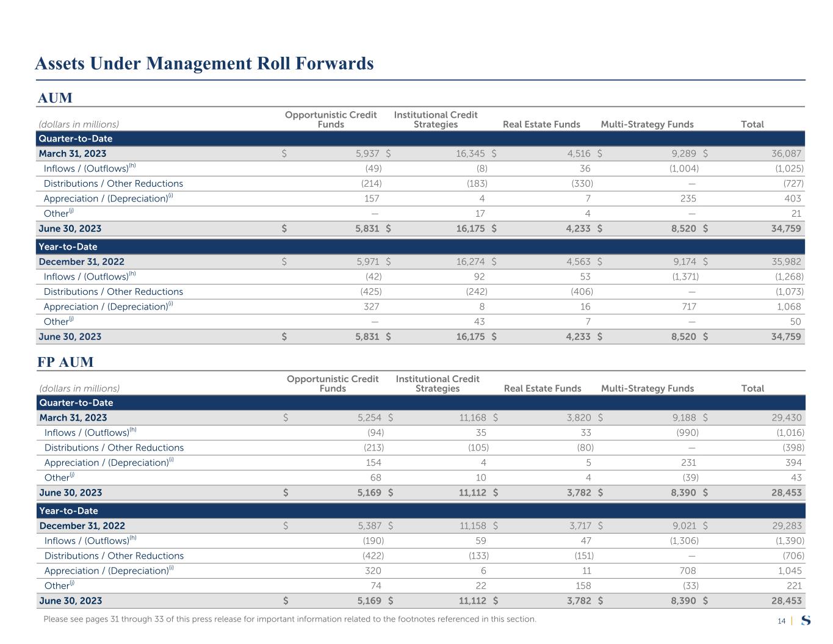Click the March 31, 2023 row label in FP AUM table
The height and width of the screenshot is (644, 833).
pos(73,418)
